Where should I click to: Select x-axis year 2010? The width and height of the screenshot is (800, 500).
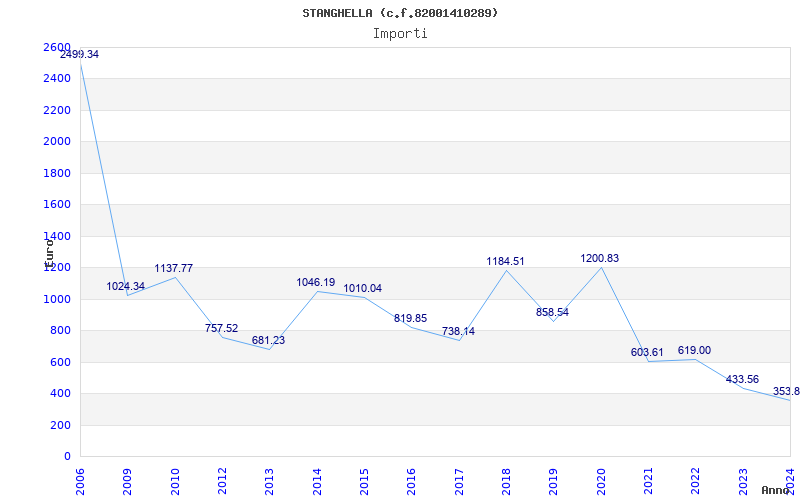(x=175, y=481)
